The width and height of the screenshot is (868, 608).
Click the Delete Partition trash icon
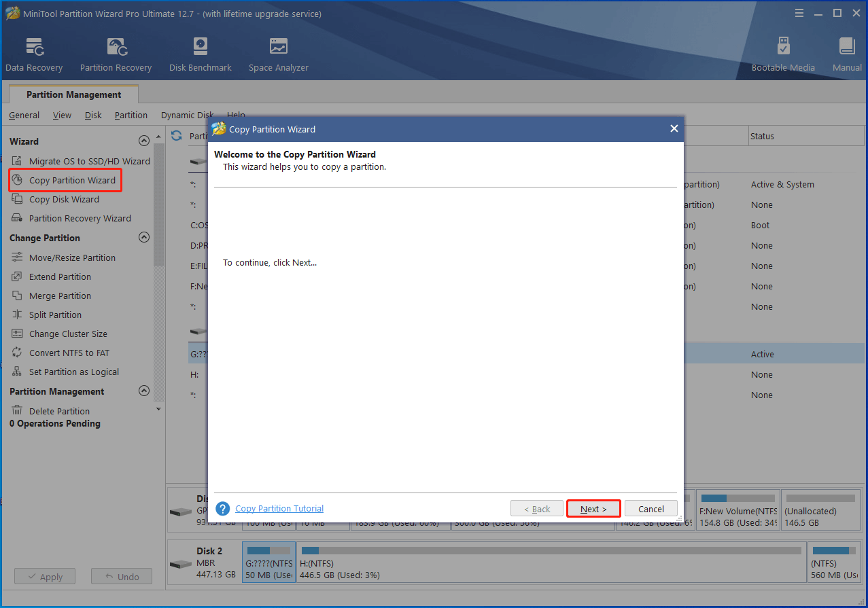click(x=17, y=411)
